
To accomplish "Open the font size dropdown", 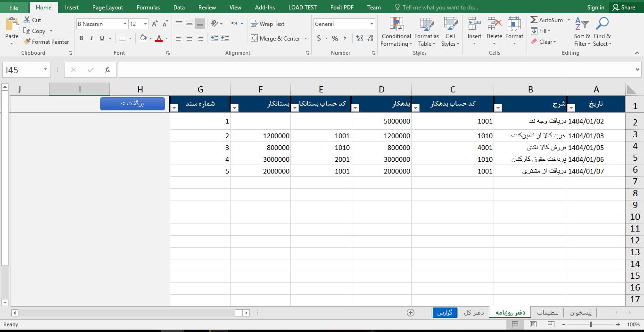I will pyautogui.click(x=145, y=24).
